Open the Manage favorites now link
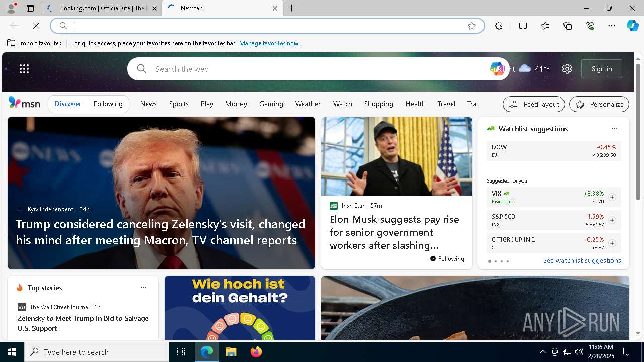The image size is (644, 362). 269,43
